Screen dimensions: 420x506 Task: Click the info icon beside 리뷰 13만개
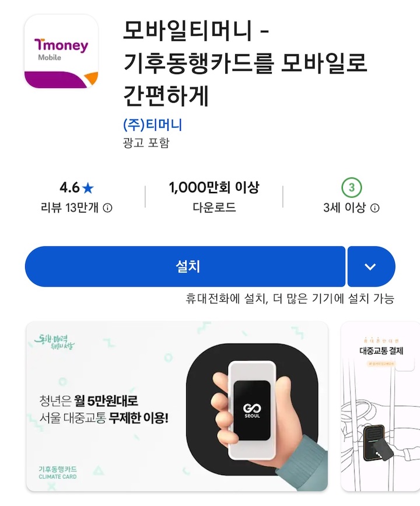(107, 208)
